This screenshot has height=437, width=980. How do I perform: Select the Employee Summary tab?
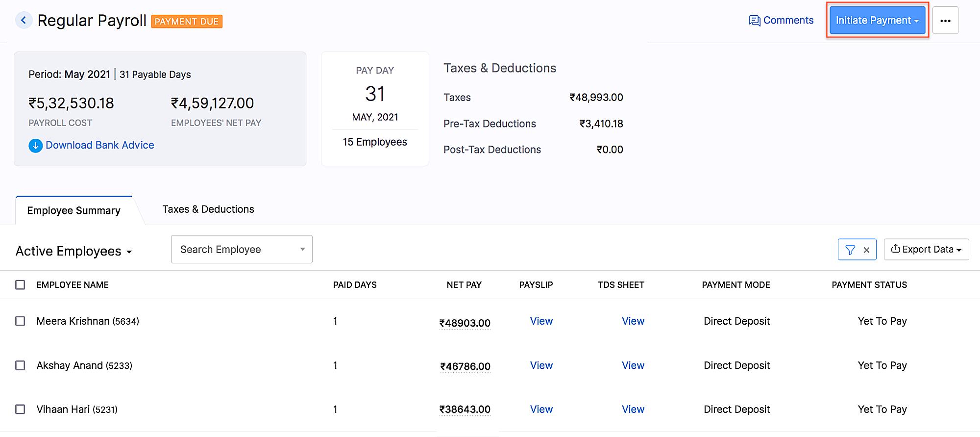coord(73,210)
